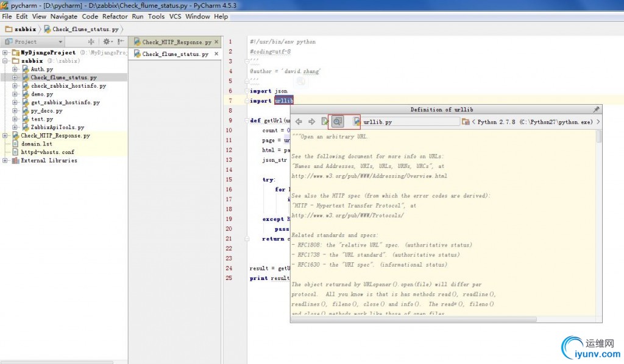Expand the check_zabbix_hostinfo.py node
The width and height of the screenshot is (624, 364).
(15, 86)
